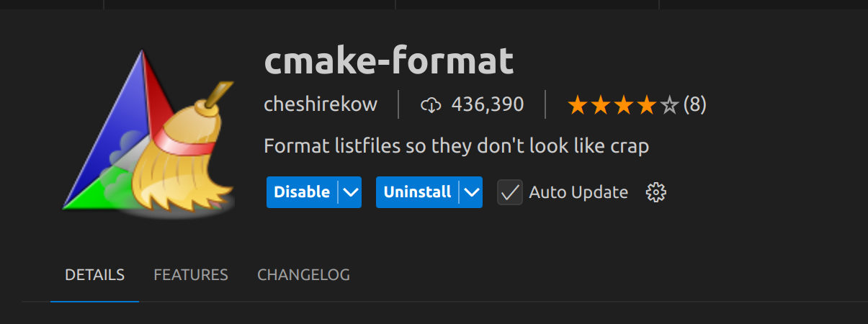Disable the cmake-format extension

(302, 192)
